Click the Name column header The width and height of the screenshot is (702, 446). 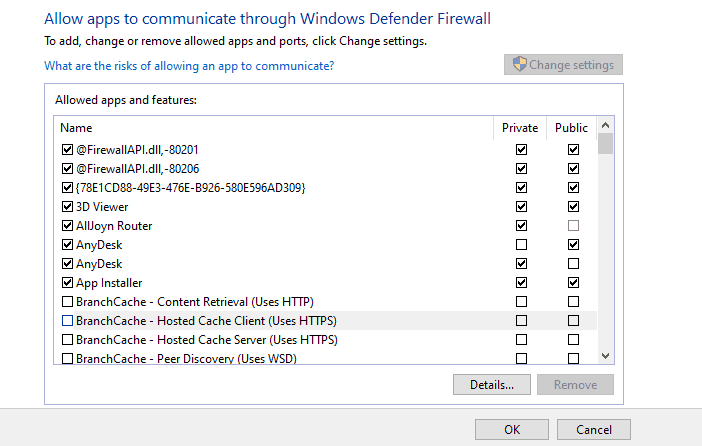point(274,128)
